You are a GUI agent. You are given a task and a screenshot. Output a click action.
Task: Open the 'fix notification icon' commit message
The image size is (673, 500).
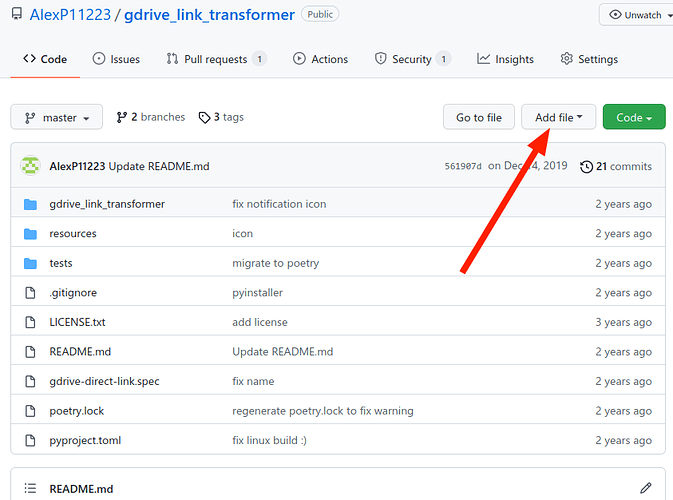click(279, 204)
